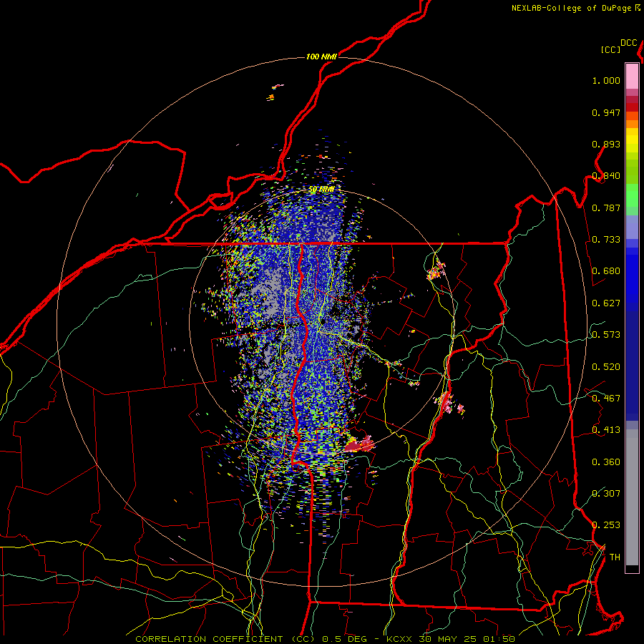The image size is (644, 644).
Task: Select the 0.360 legend value
Action: 606,462
